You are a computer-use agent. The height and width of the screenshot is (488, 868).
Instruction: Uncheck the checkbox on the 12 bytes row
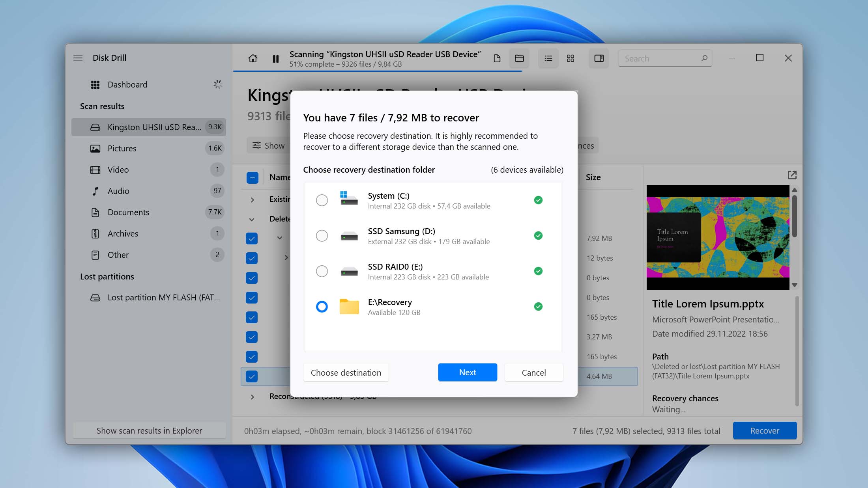point(252,258)
